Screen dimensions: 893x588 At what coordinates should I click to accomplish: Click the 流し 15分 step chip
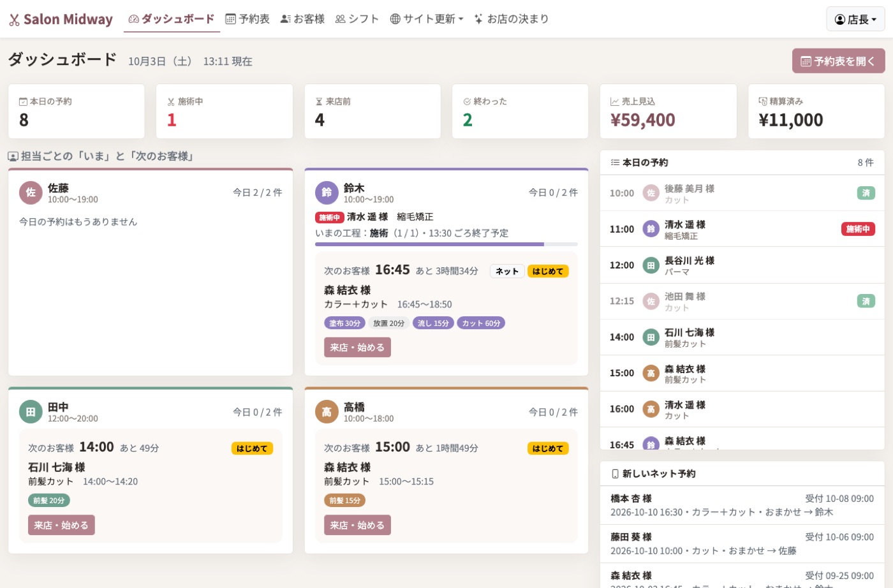point(433,323)
